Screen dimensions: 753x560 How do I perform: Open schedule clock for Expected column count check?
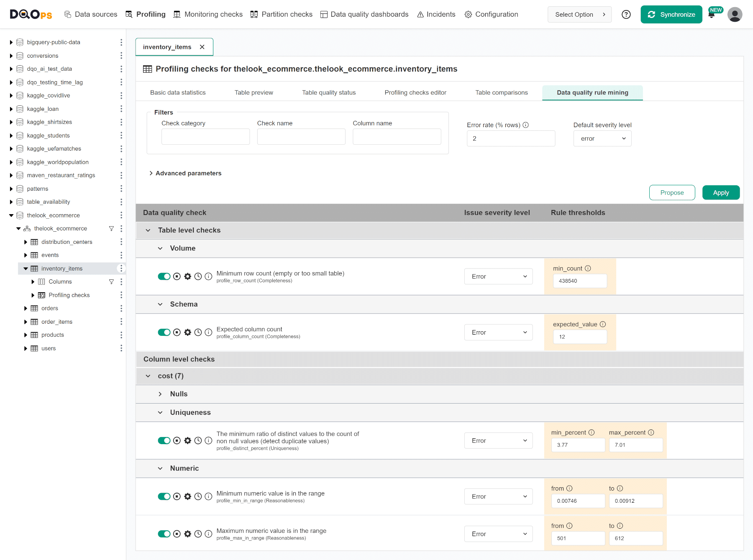[x=198, y=332]
